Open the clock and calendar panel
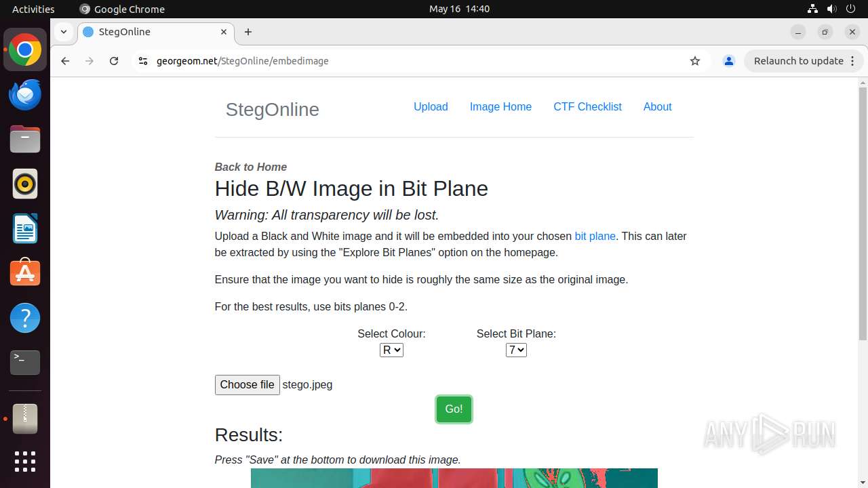 [459, 9]
